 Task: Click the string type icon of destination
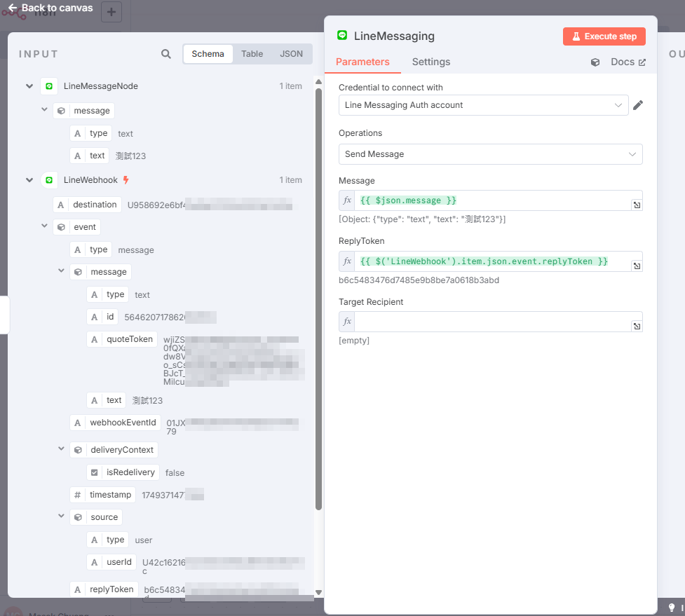coord(61,205)
